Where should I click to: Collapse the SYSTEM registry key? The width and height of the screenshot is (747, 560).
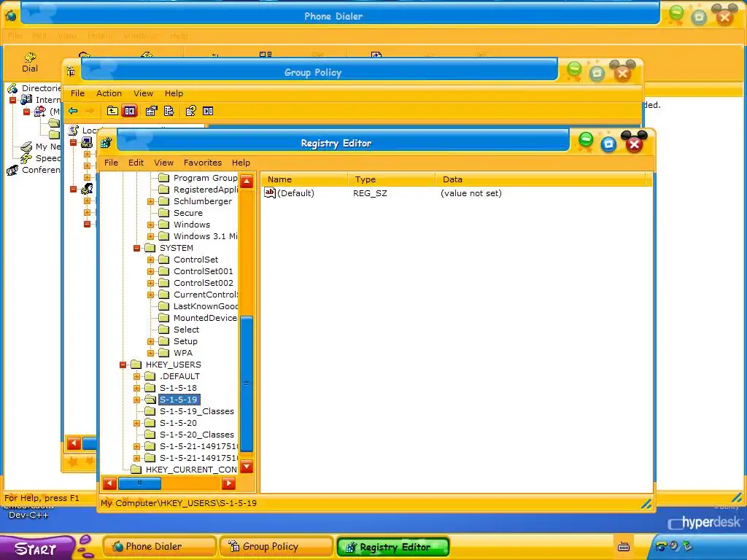click(136, 248)
